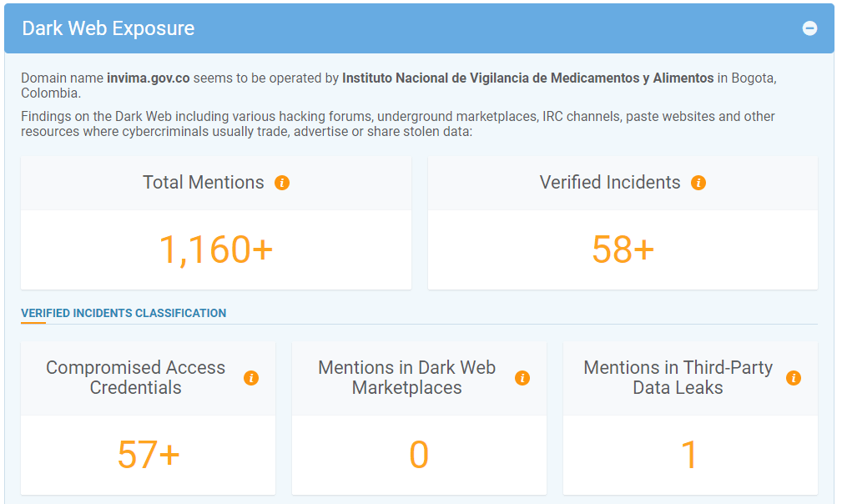This screenshot has height=504, width=842.
Task: Click the 58+ verified incidents number
Action: coord(623,249)
